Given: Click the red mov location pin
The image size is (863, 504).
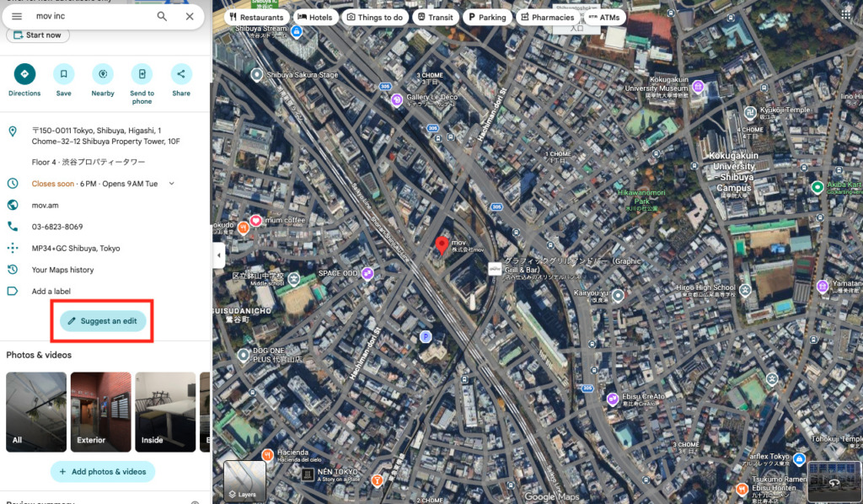Looking at the screenshot, I should click(441, 246).
